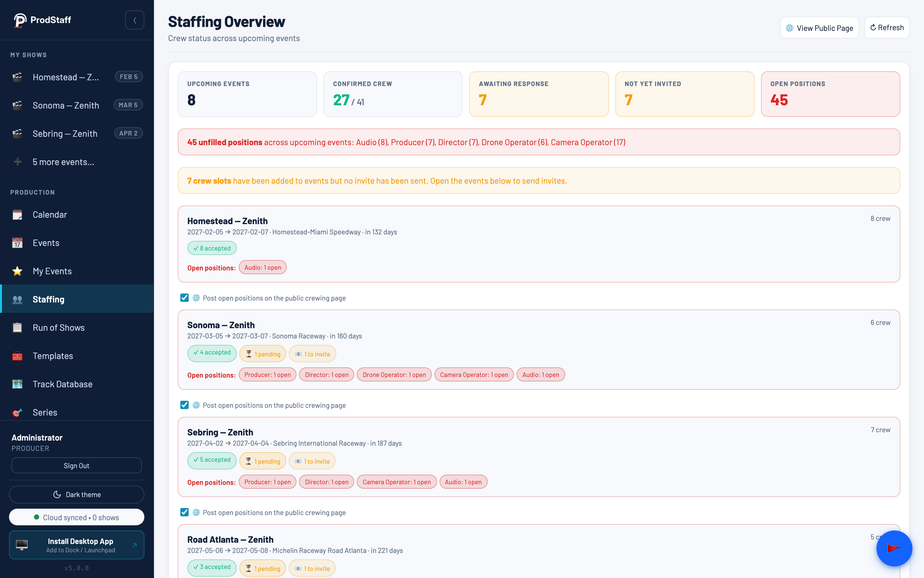Screen dimensions: 924x578
Task: Click the Events date icon
Action: (x=17, y=243)
